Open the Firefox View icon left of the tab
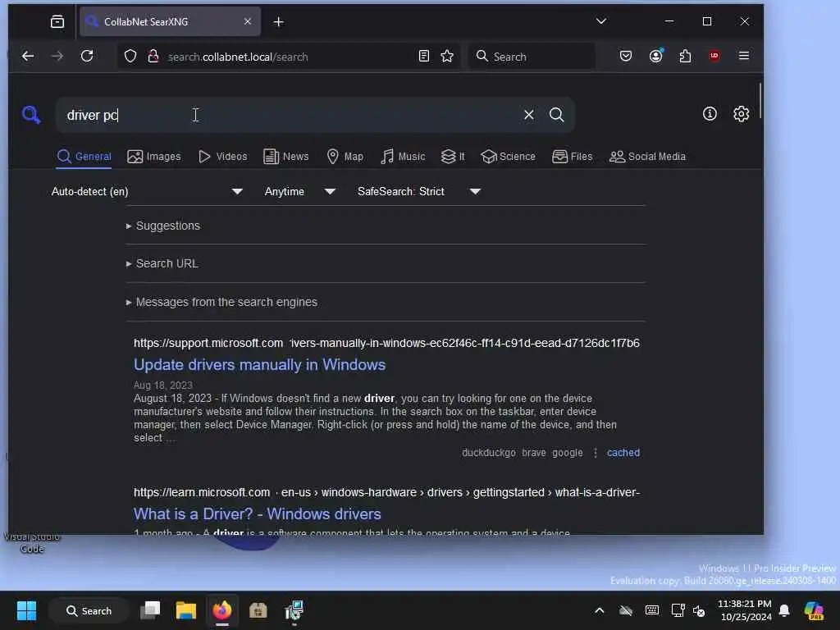 [57, 21]
